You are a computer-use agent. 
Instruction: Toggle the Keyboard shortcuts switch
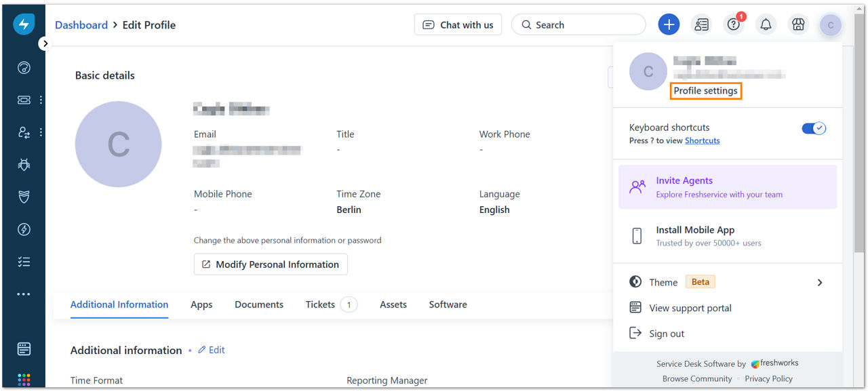(814, 128)
